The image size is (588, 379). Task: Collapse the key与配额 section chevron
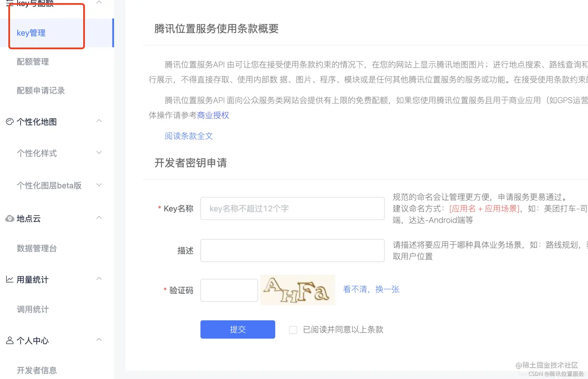click(99, 2)
